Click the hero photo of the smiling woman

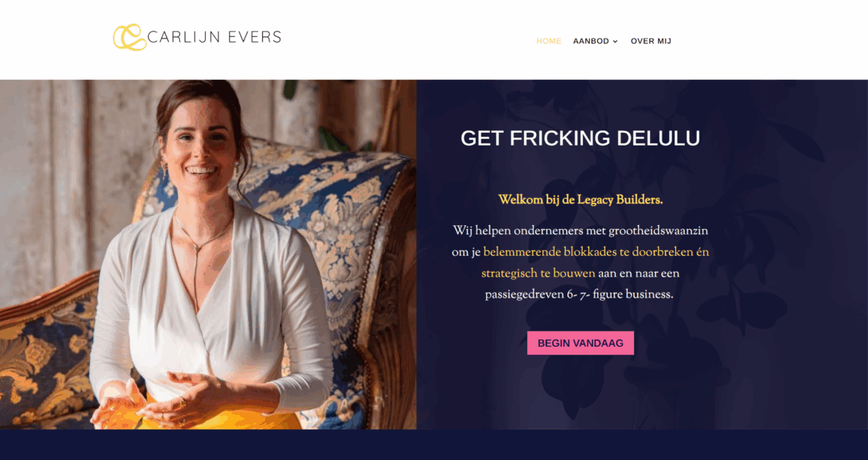point(208,254)
